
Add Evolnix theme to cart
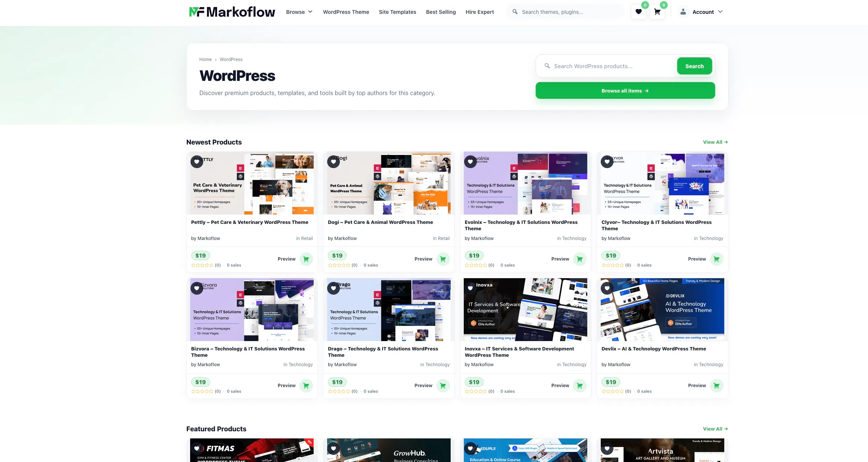(x=580, y=259)
